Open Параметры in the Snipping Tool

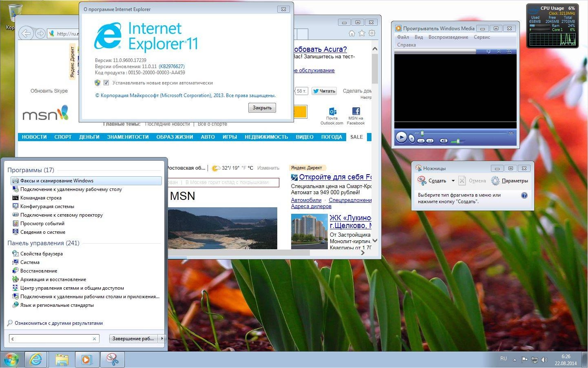[x=510, y=181]
